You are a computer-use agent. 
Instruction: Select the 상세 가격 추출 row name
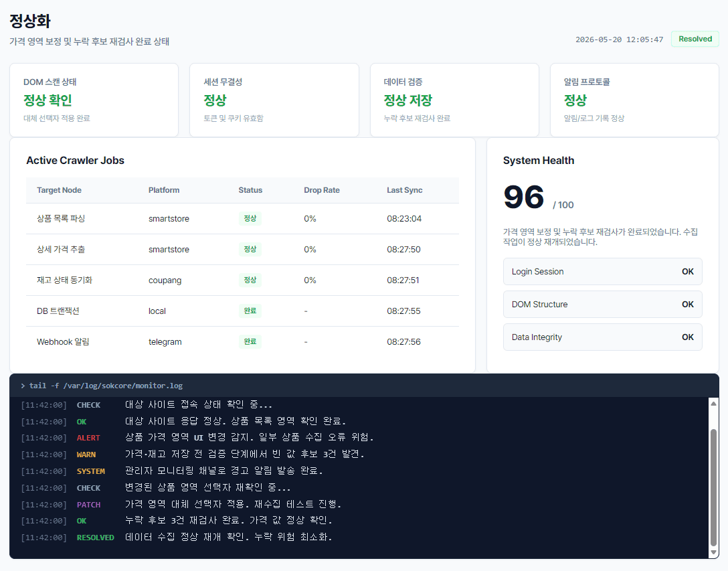61,249
